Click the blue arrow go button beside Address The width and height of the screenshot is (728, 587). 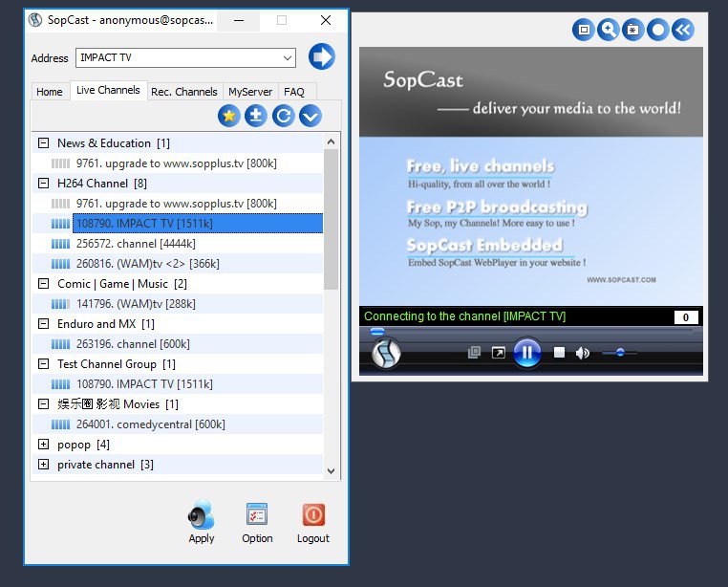[322, 56]
